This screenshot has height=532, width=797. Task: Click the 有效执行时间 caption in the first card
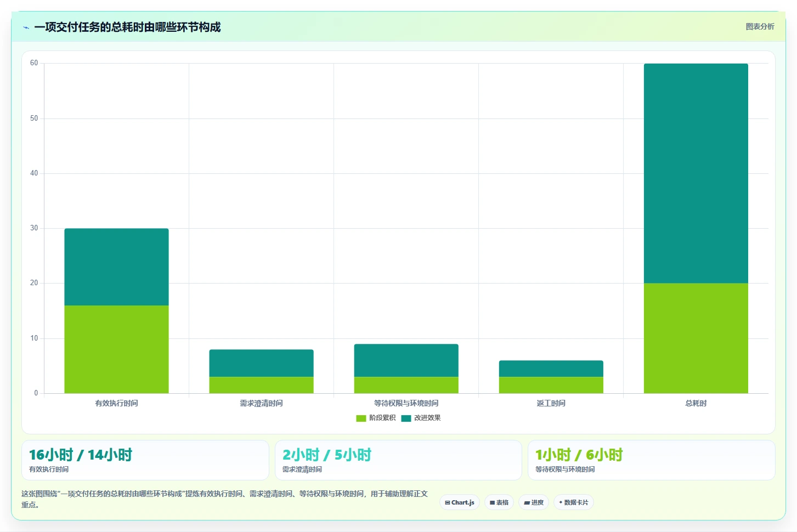[49, 469]
